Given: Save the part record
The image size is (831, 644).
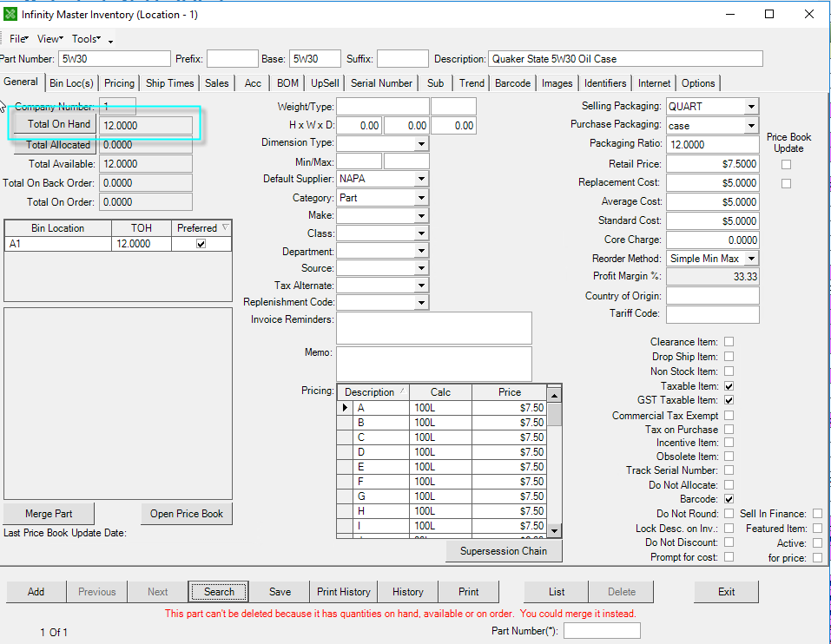Looking at the screenshot, I should point(280,592).
